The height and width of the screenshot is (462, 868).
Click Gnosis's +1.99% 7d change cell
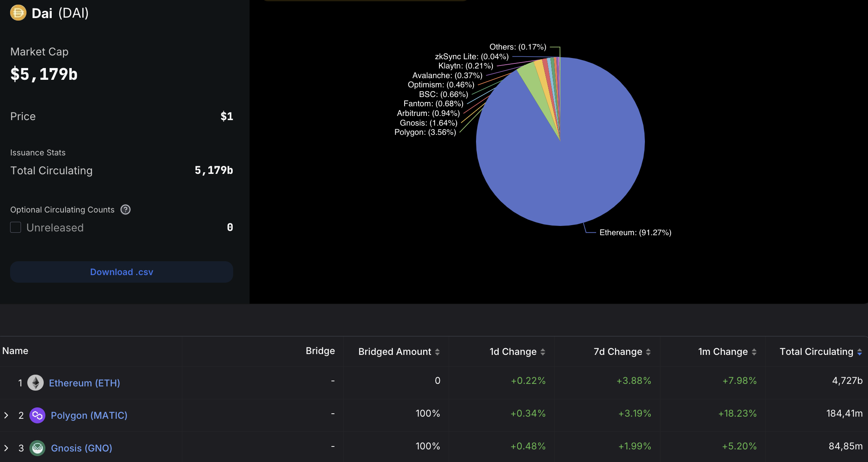tap(634, 446)
